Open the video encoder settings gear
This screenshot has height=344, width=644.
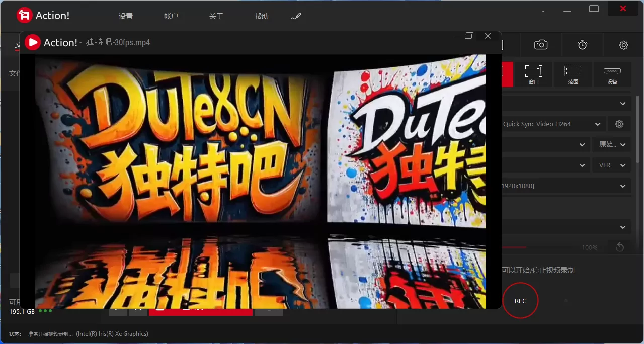coord(619,124)
